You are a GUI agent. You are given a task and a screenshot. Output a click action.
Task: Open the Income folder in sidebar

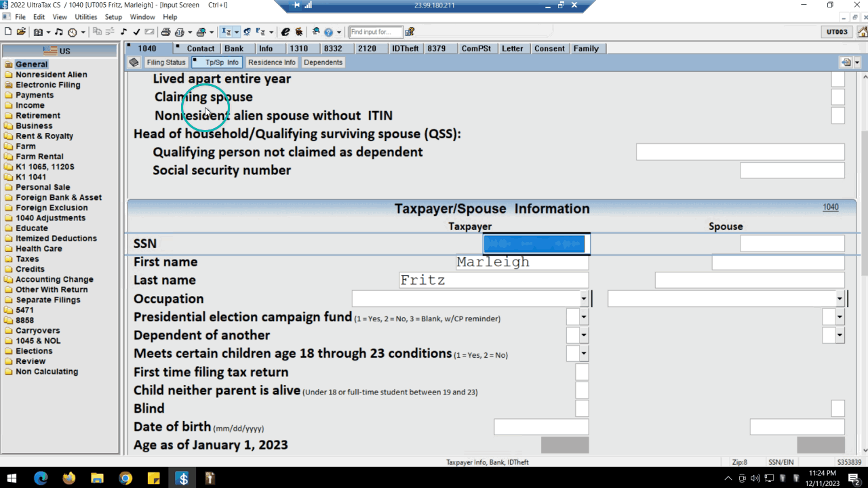point(30,105)
